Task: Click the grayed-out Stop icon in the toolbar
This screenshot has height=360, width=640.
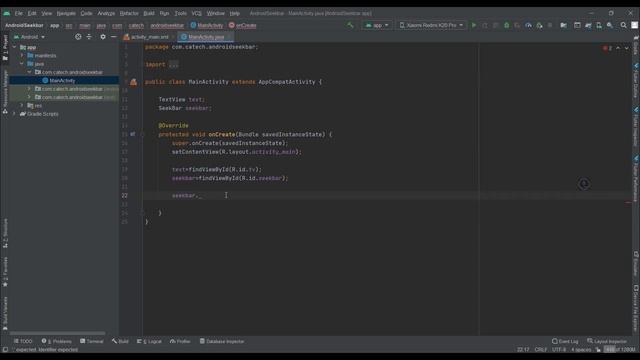Action: coord(550,25)
